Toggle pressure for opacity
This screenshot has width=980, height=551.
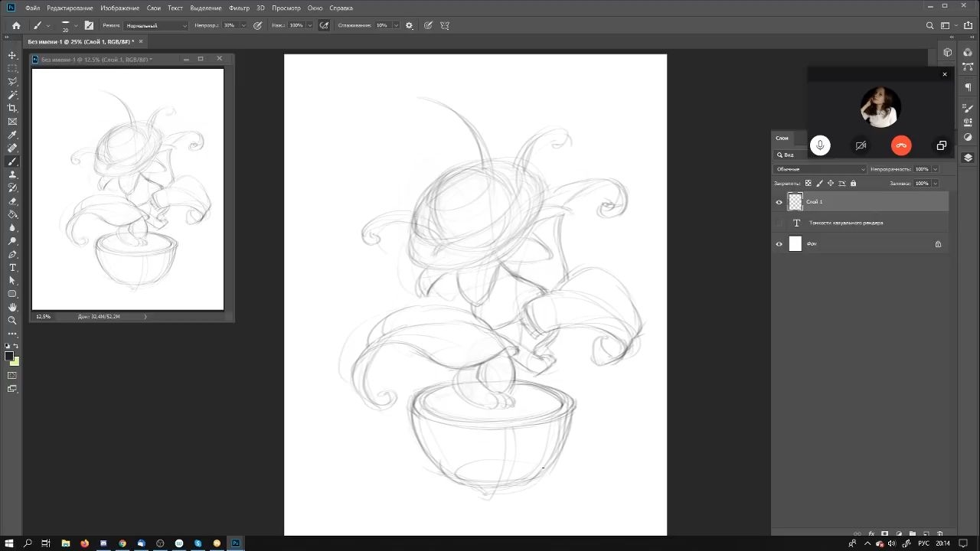257,25
